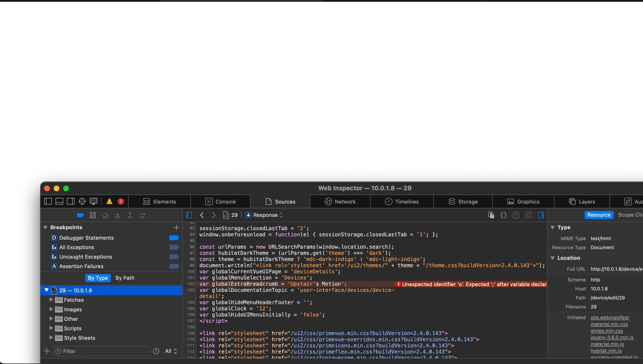Image resolution: width=643 pixels, height=364 pixels.
Task: Switch to Layers tab
Action: click(582, 201)
